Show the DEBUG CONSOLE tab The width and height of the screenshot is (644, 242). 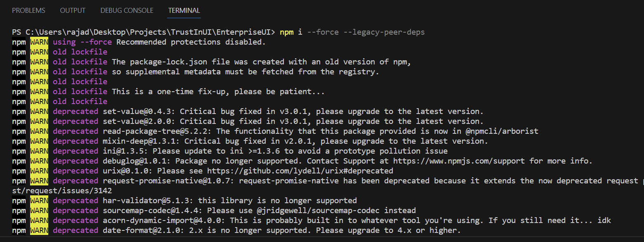point(127,10)
